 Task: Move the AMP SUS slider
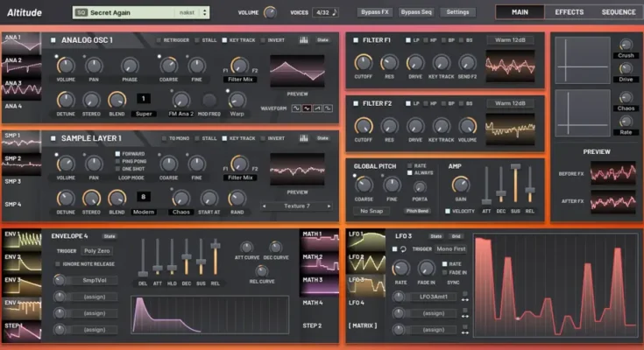pyautogui.click(x=515, y=166)
